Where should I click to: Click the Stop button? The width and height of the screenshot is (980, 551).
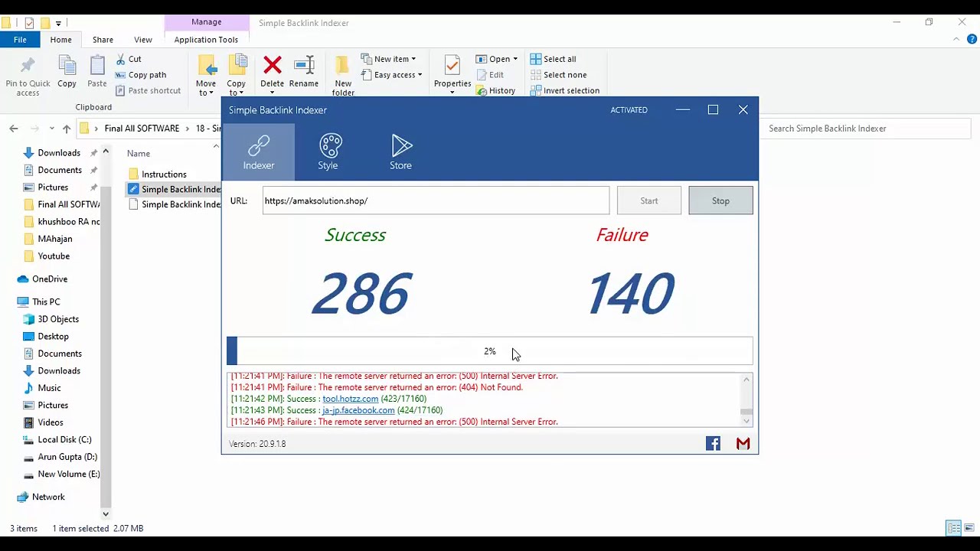(720, 201)
